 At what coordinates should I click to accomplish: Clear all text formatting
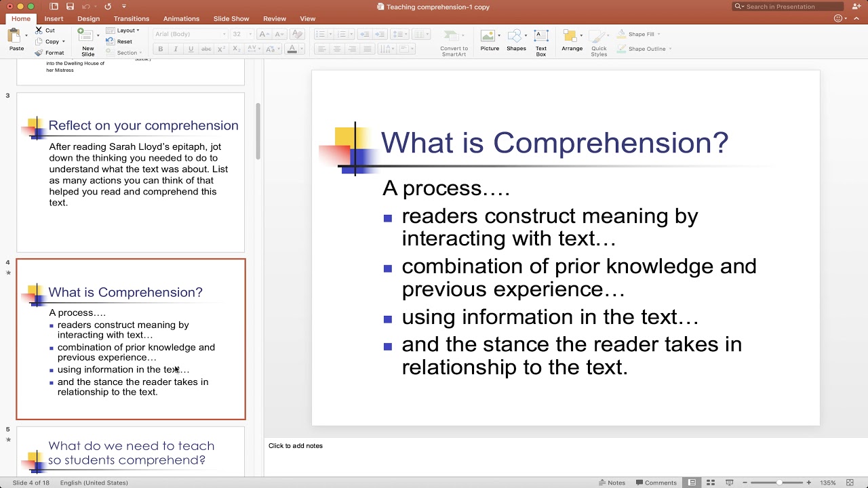point(296,34)
